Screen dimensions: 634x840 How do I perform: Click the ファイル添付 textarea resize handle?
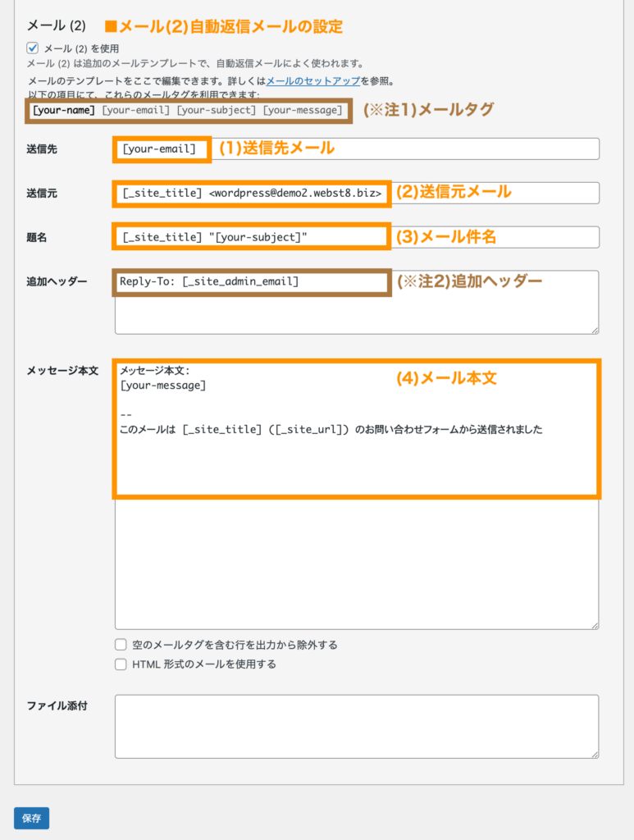point(594,754)
